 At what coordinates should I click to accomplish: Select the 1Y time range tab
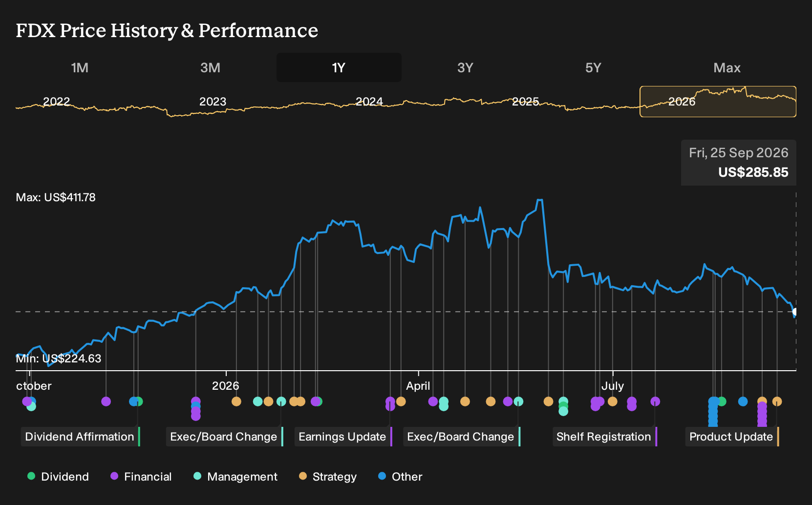pyautogui.click(x=339, y=68)
